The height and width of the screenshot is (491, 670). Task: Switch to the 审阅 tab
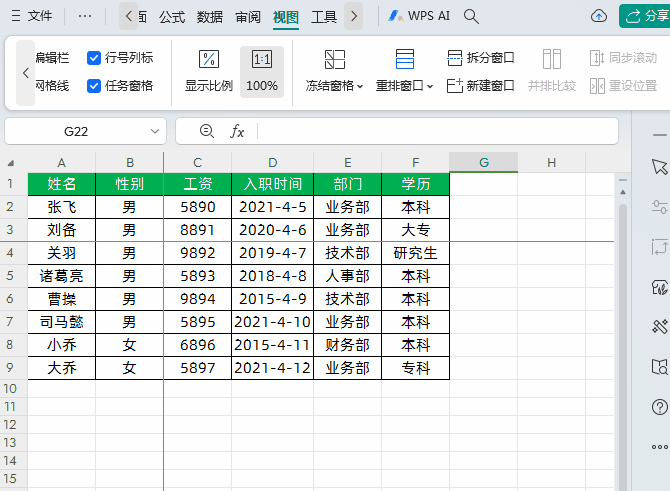[x=248, y=17]
